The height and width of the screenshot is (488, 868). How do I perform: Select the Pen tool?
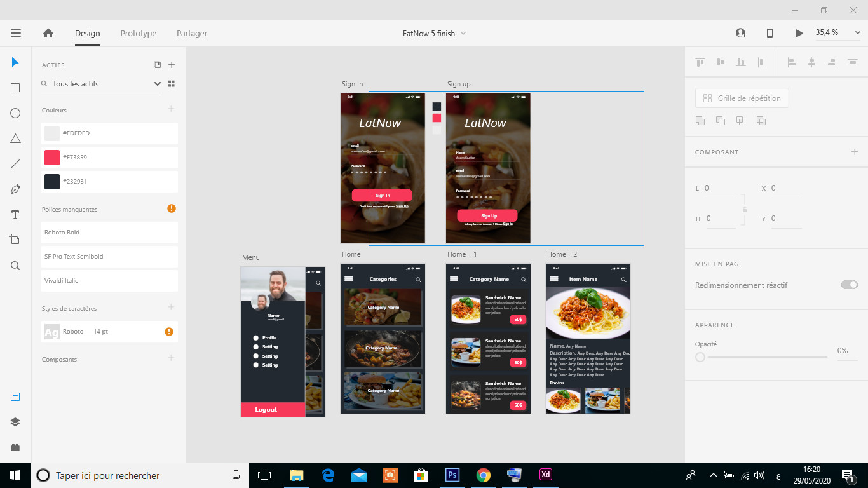(x=15, y=189)
